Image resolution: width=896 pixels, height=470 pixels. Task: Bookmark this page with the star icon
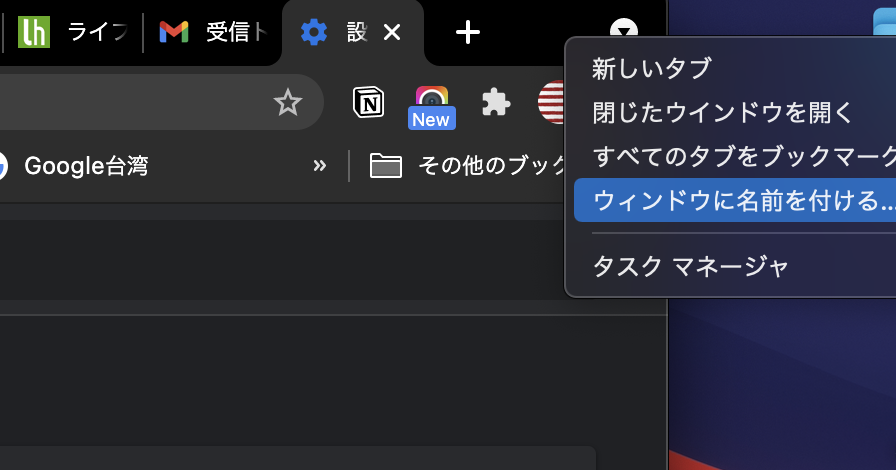287,102
